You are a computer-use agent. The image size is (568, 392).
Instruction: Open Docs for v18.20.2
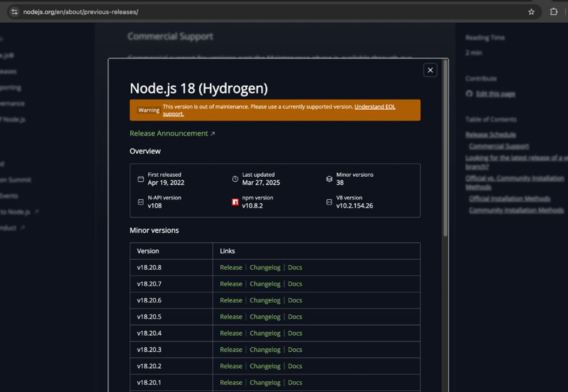pos(295,366)
